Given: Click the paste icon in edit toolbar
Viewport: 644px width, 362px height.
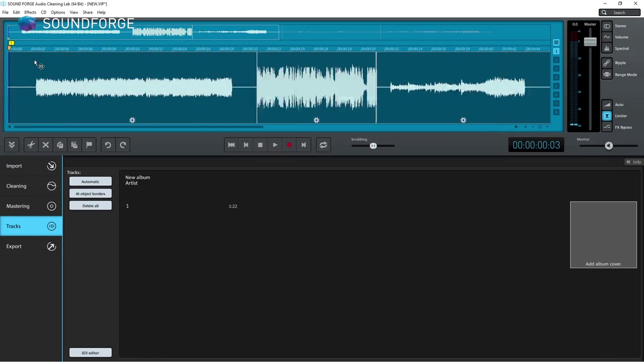Looking at the screenshot, I should pos(74,145).
